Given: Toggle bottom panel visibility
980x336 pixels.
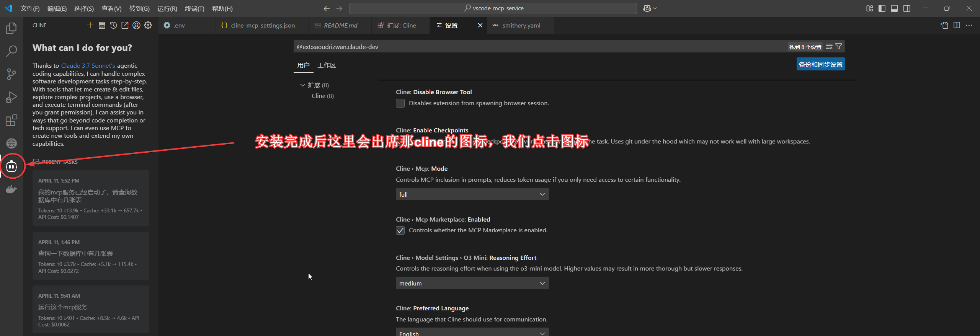Looking at the screenshot, I should pyautogui.click(x=894, y=8).
